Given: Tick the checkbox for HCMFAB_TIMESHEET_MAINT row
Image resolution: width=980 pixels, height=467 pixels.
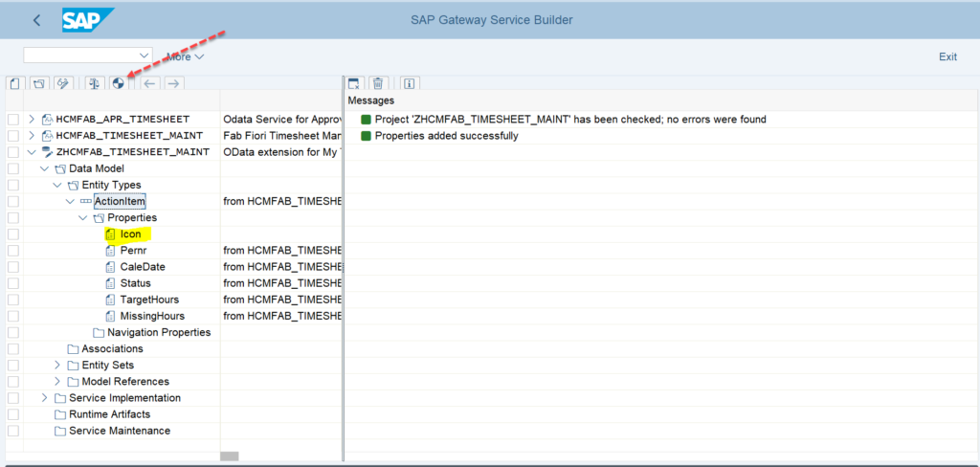Looking at the screenshot, I should [13, 136].
